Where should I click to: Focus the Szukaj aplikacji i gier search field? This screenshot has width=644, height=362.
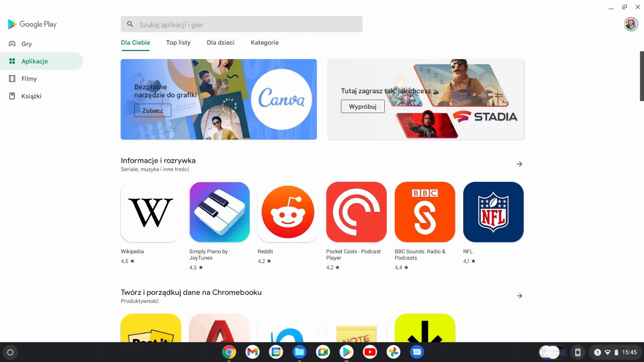click(242, 24)
